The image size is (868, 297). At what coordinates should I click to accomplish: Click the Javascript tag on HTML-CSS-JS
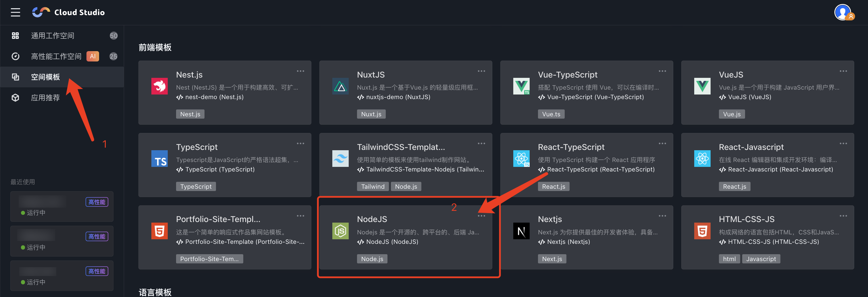click(761, 259)
